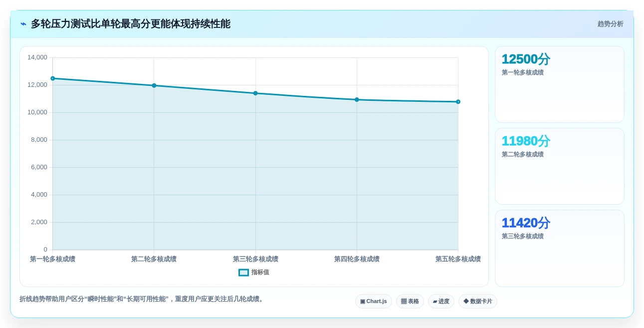The width and height of the screenshot is (644, 328).
Task: Select the 第四轮多核成绩 data point on the line
Action: [357, 100]
